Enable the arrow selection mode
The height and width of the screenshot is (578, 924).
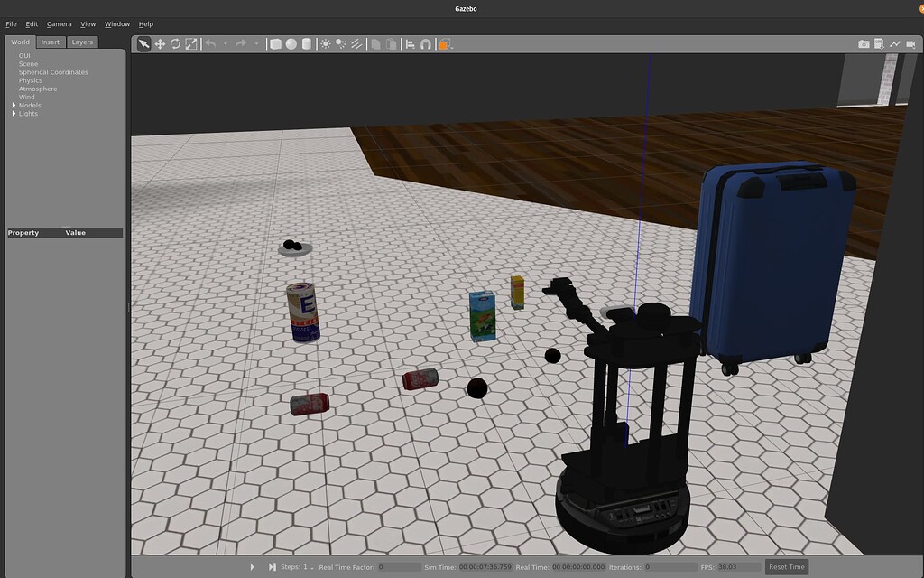coord(143,43)
